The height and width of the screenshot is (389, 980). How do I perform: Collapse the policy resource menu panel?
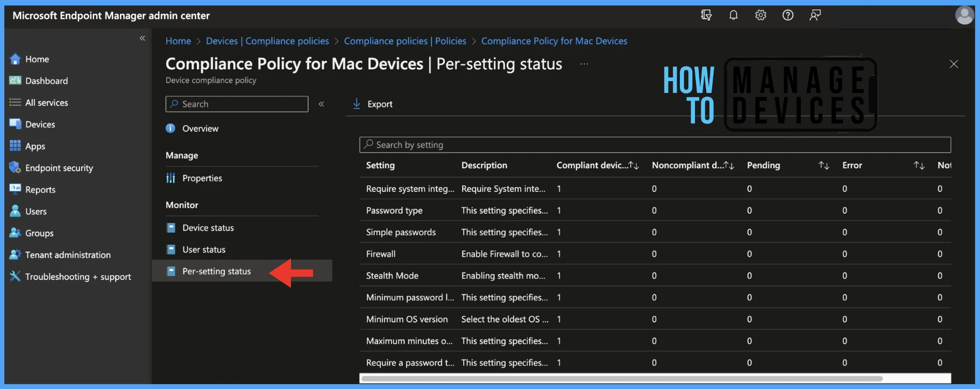(x=321, y=104)
